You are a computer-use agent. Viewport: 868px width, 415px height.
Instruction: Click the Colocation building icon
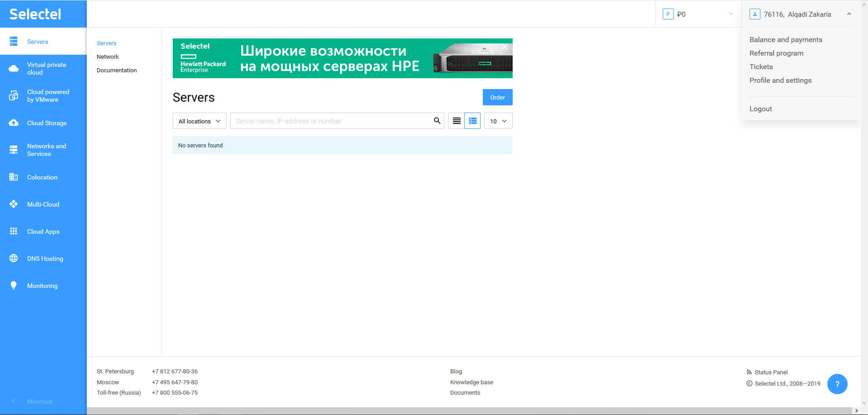point(14,177)
